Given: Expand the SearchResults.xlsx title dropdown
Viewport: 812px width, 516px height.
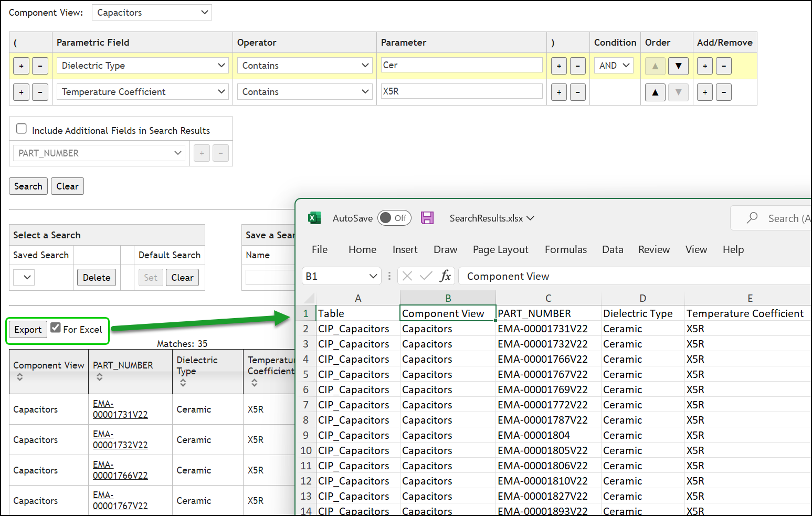Looking at the screenshot, I should pyautogui.click(x=530, y=218).
